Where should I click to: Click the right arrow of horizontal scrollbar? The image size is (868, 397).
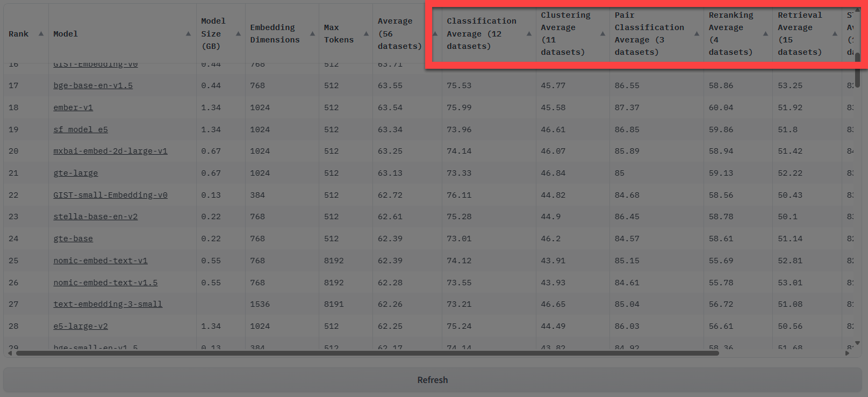[848, 353]
